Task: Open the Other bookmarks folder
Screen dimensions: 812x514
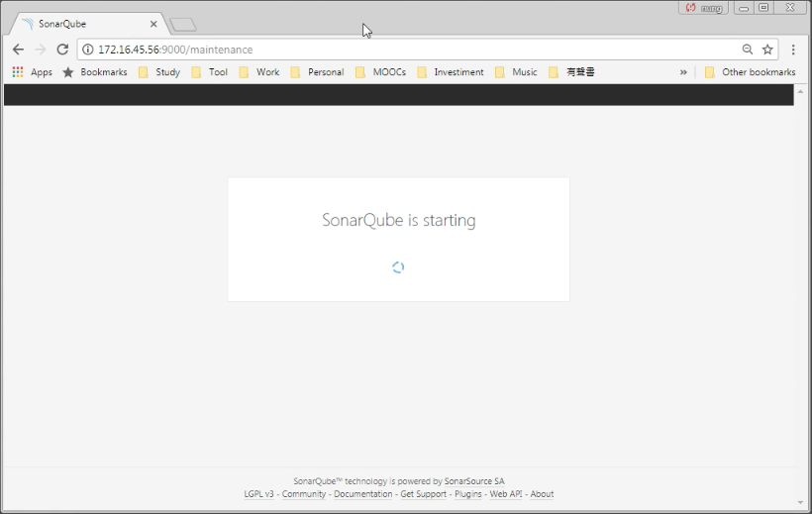Action: pos(751,72)
